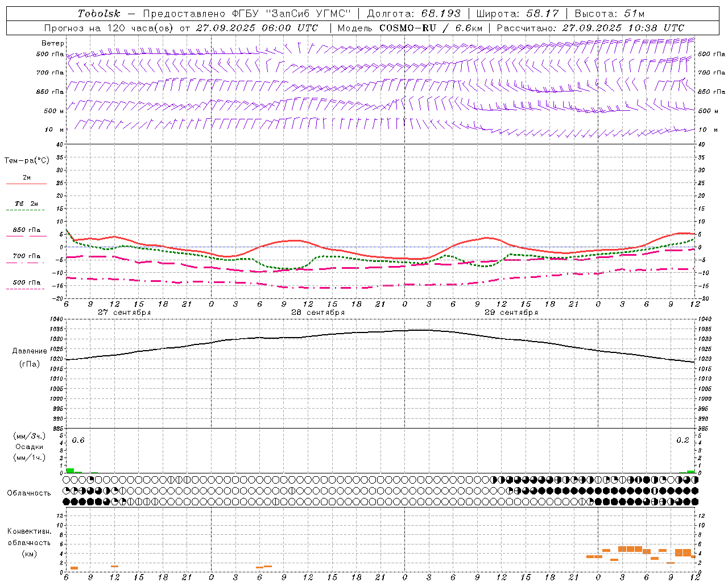This screenshot has height=582, width=728.
Task: Click the Конвективн. label
Action: [x=30, y=531]
